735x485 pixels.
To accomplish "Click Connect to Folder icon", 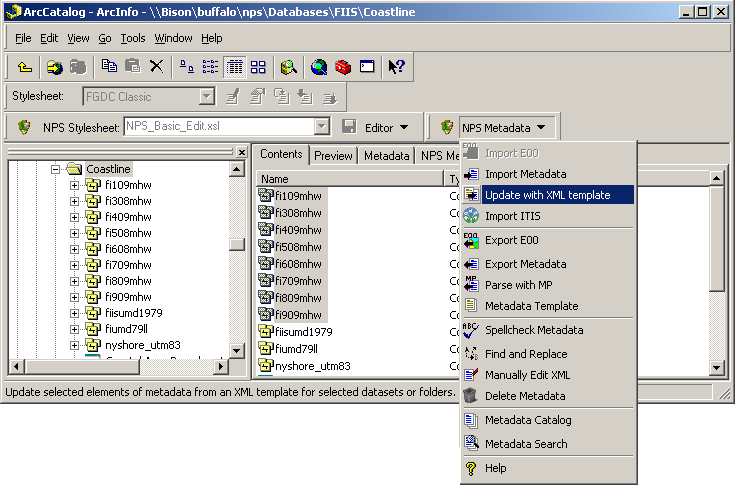I will (54, 67).
